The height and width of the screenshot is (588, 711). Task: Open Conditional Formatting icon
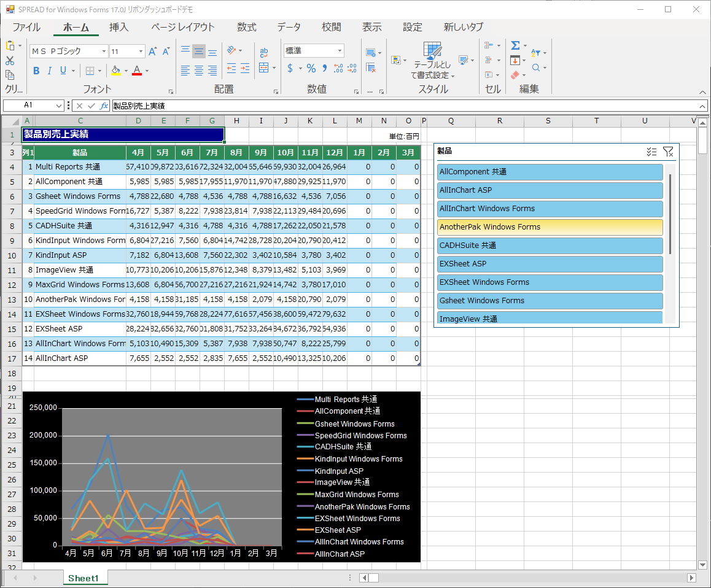coord(396,60)
